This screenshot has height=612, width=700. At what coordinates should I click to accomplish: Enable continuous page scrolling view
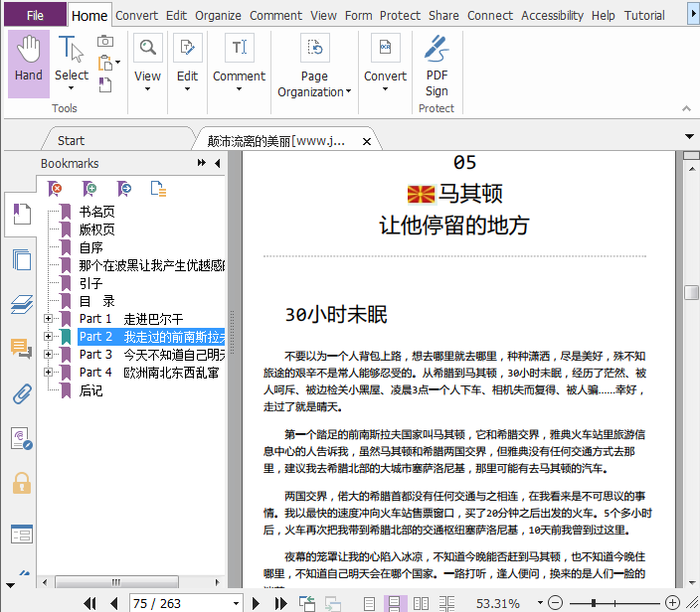(394, 603)
